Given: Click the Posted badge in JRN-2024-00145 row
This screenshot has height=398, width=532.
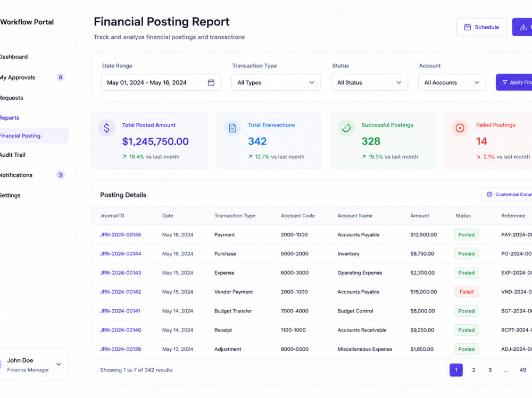Looking at the screenshot, I should click(467, 234).
